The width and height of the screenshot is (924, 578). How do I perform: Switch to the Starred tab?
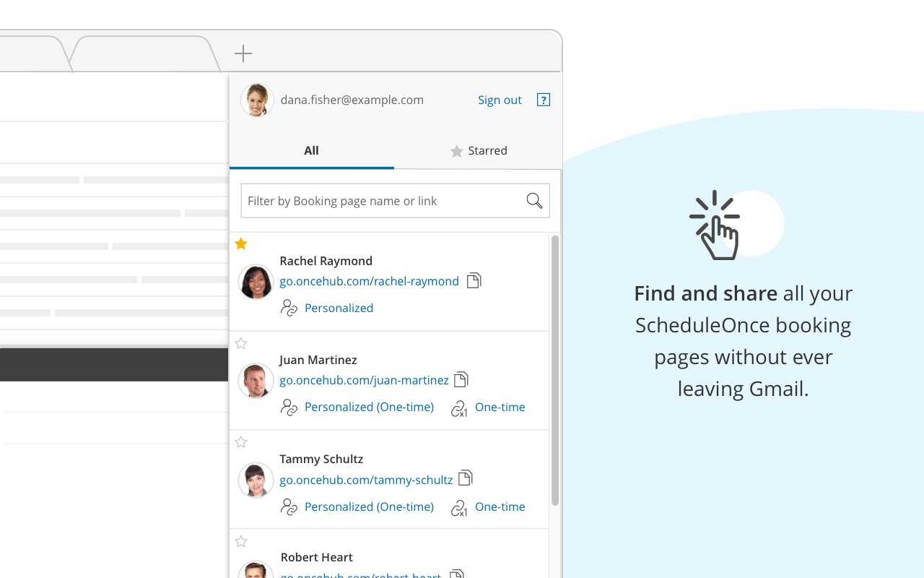479,151
